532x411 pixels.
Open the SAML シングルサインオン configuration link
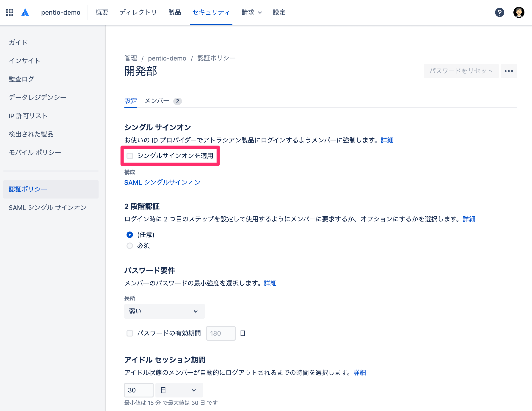coord(162,182)
